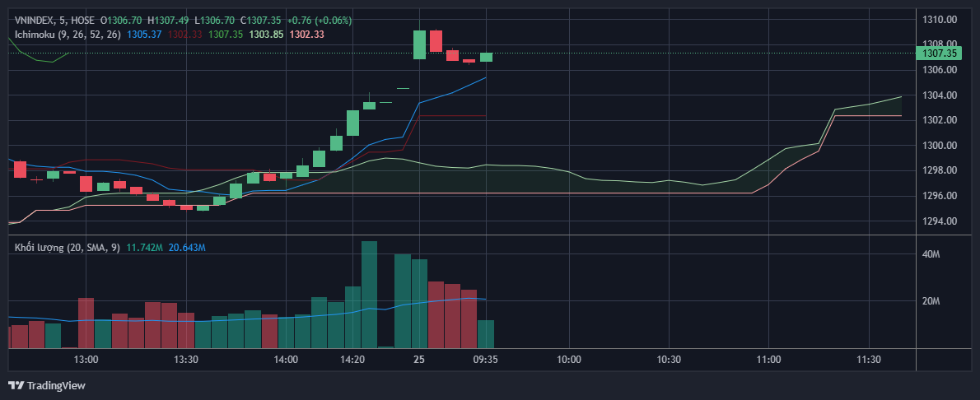980x400 pixels.
Task: Select the 1310.00 price axis label
Action: tap(940, 20)
